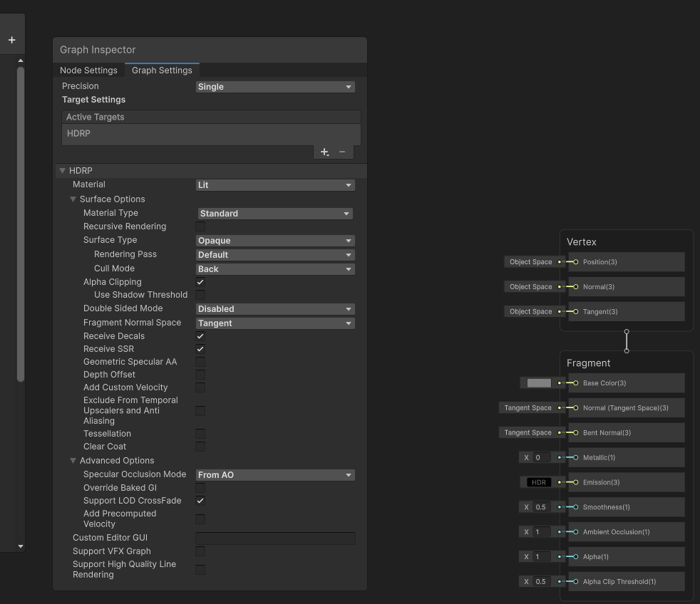Click the Base Color input port circle
This screenshot has width=700, height=604.
pos(575,383)
